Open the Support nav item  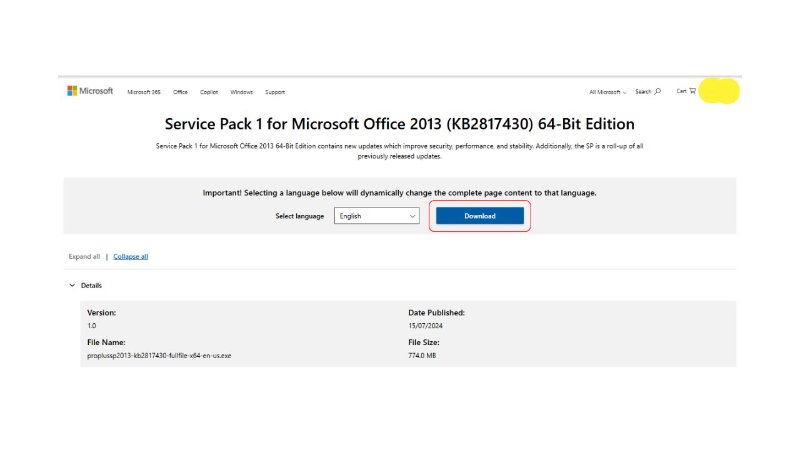point(275,92)
